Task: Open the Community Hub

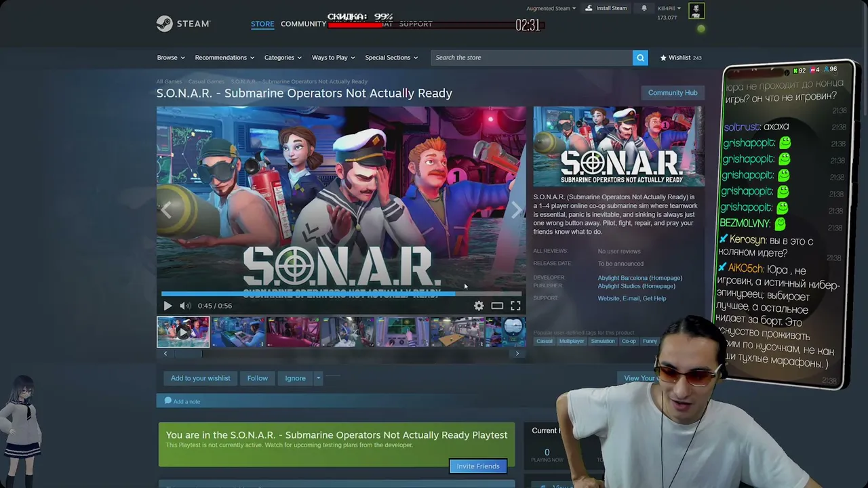Action: [673, 93]
